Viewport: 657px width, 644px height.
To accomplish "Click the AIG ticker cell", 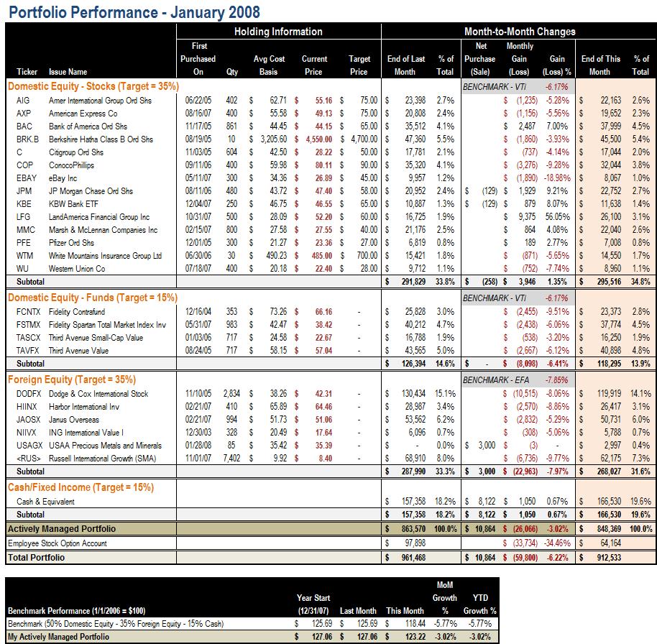I will [23, 101].
